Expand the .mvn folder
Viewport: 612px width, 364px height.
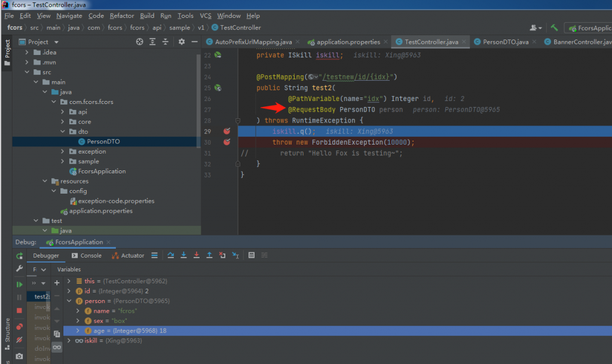point(26,62)
